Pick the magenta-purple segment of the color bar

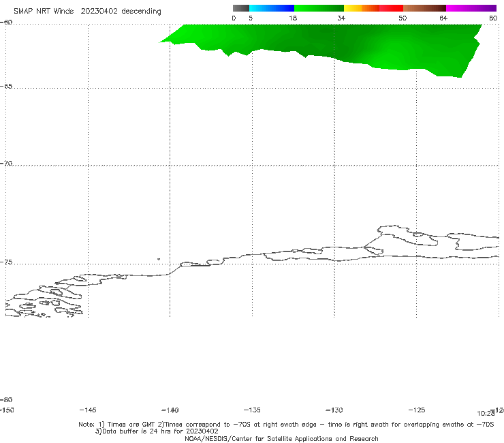[x=471, y=8]
